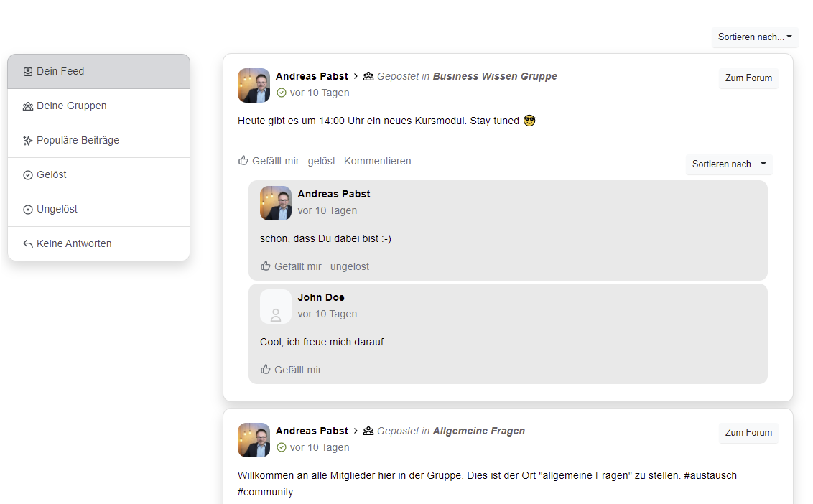
Task: Toggle the 'gelöst' status on first post
Action: point(322,162)
